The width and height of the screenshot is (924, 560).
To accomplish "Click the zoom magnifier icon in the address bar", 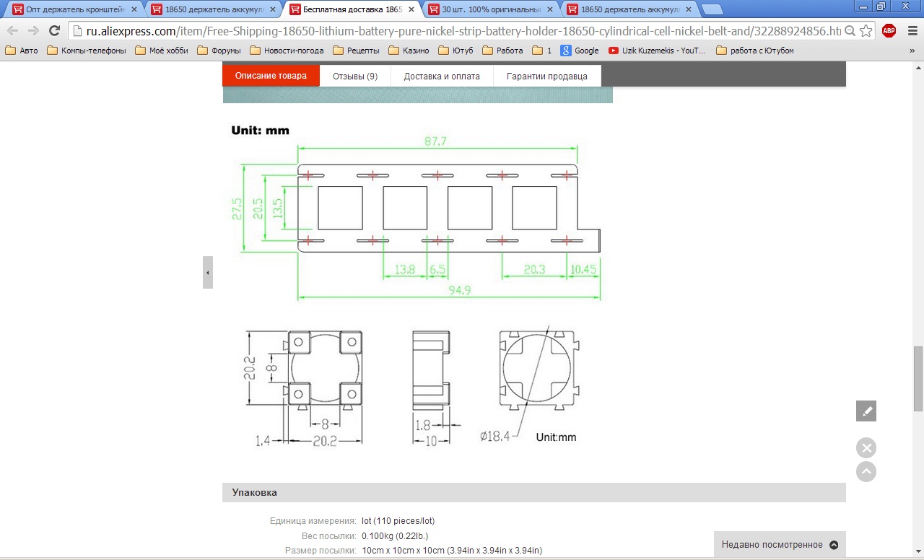I will pyautogui.click(x=850, y=31).
